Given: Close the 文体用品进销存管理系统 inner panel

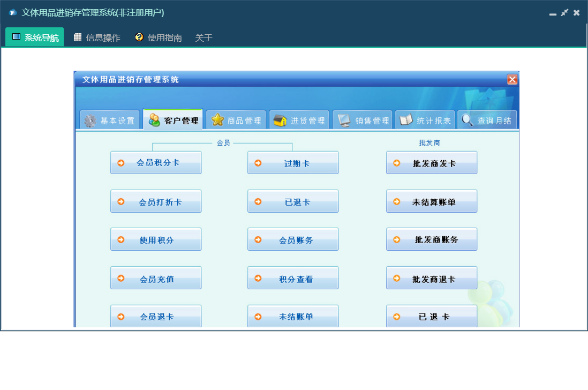Looking at the screenshot, I should coord(512,79).
